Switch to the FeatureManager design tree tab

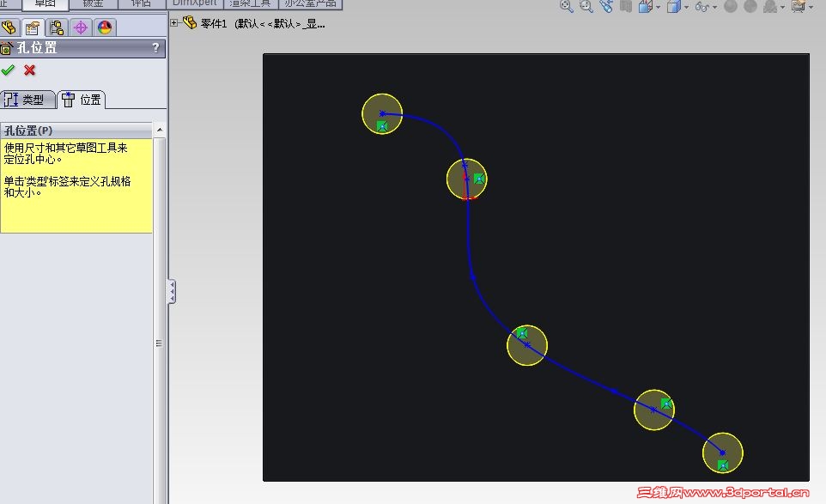[9, 27]
